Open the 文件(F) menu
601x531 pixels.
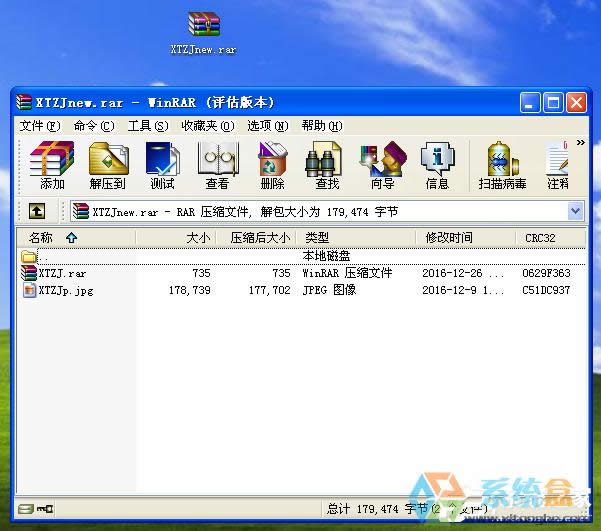point(40,126)
